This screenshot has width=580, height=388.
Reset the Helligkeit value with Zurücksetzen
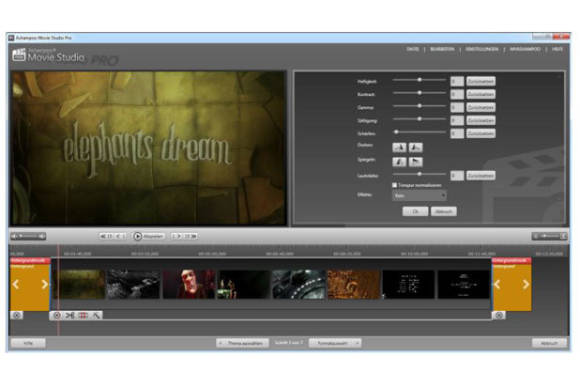(480, 81)
